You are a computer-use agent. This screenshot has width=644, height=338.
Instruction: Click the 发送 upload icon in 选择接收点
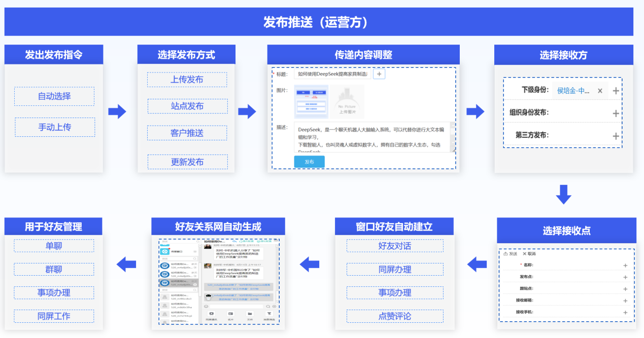pos(505,253)
